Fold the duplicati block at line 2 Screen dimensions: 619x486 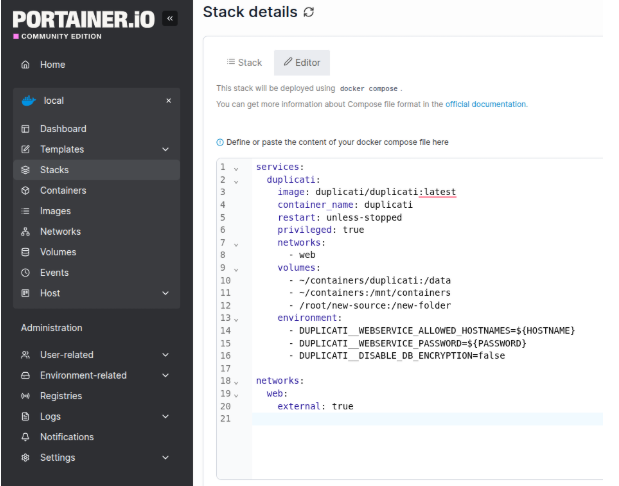click(236, 182)
